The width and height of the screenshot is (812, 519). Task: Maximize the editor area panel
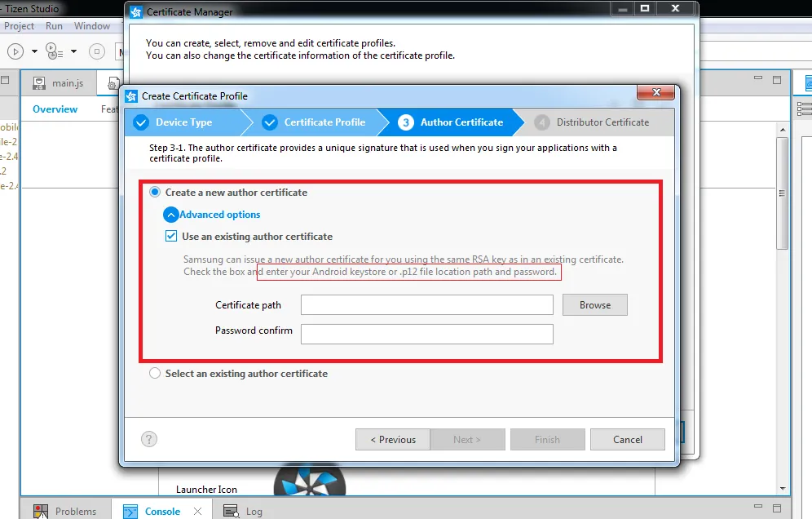777,79
